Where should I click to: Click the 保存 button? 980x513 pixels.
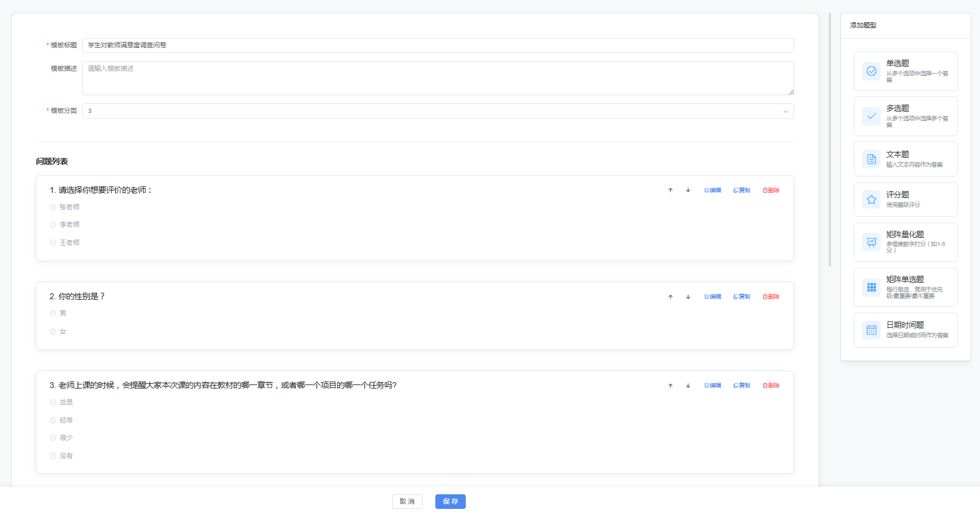(450, 501)
